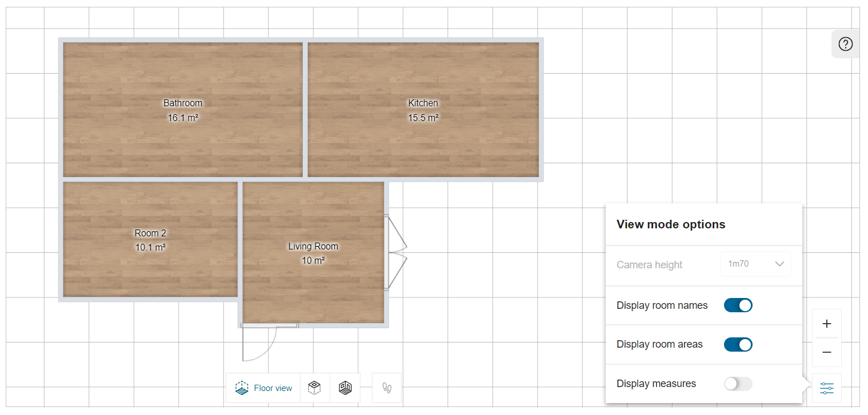The width and height of the screenshot is (868, 415).
Task: Zoom in using the plus icon
Action: pyautogui.click(x=827, y=323)
